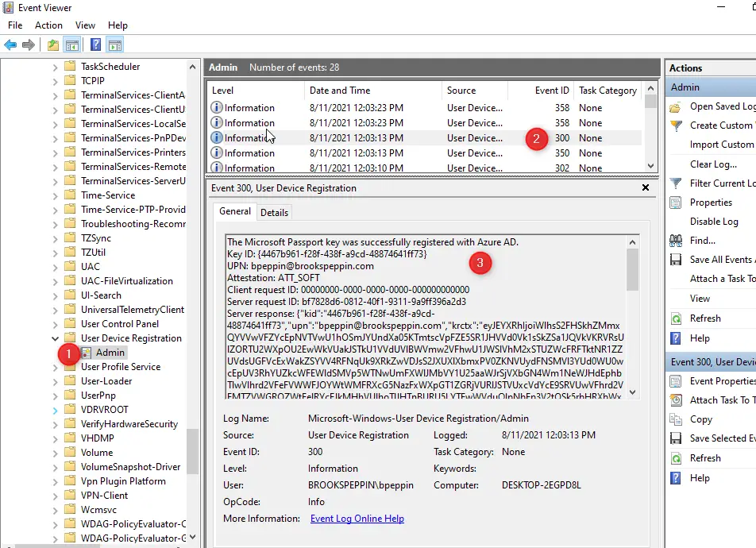Open the Action menu

[48, 25]
